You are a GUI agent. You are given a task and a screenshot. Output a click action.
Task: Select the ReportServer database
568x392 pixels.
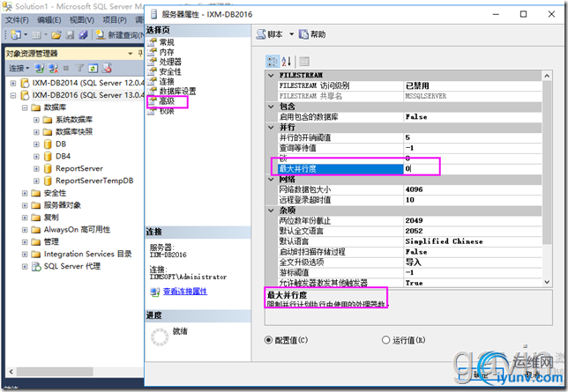79,168
